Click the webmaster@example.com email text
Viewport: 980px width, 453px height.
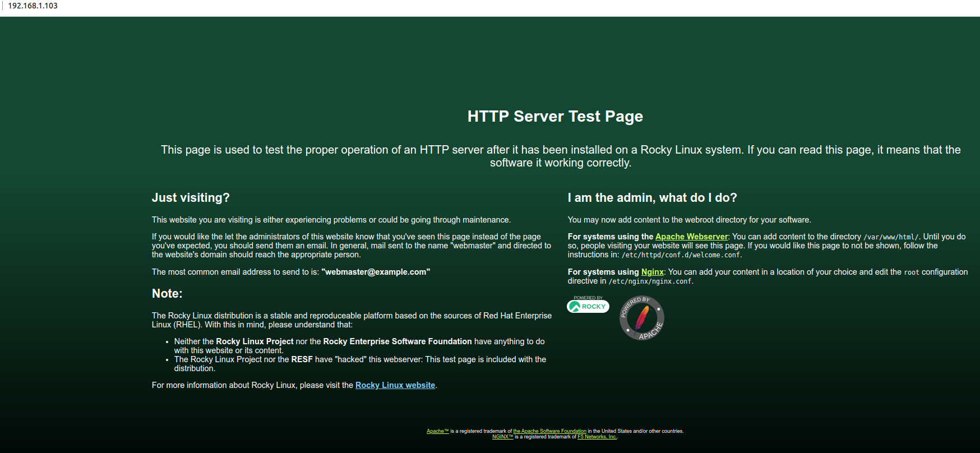click(376, 272)
